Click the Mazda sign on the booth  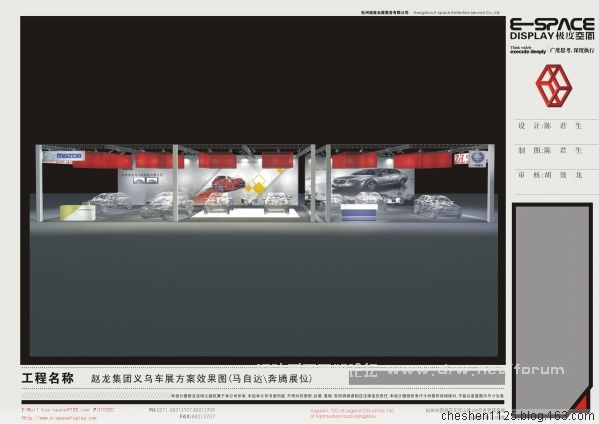pyautogui.click(x=63, y=156)
